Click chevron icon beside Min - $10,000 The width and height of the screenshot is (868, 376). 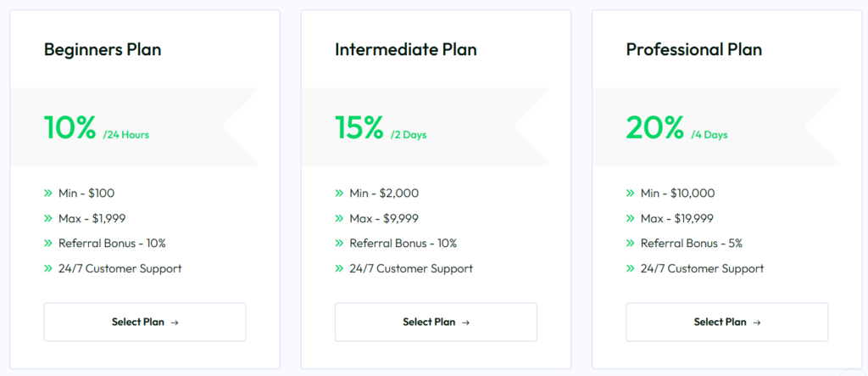630,194
